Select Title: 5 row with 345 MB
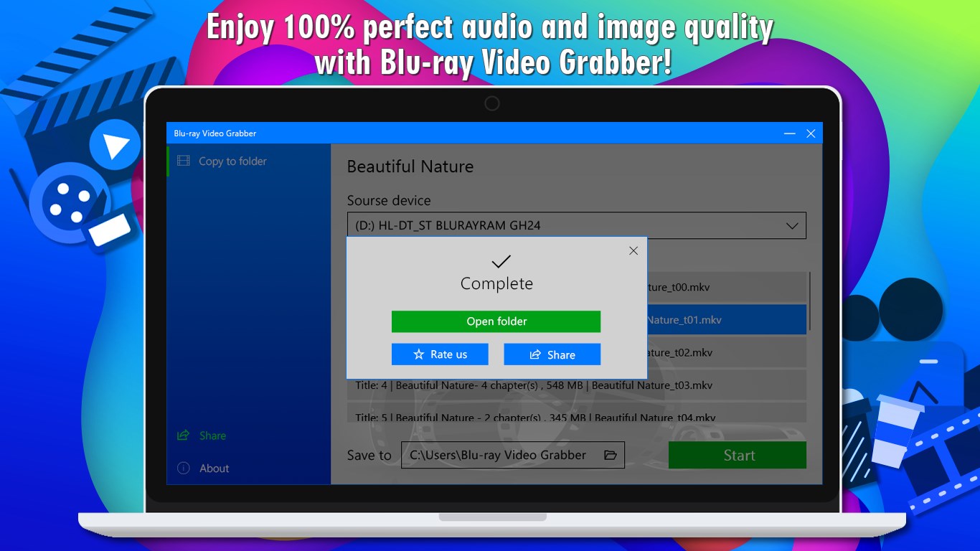Viewport: 980px width, 551px height. [x=577, y=413]
